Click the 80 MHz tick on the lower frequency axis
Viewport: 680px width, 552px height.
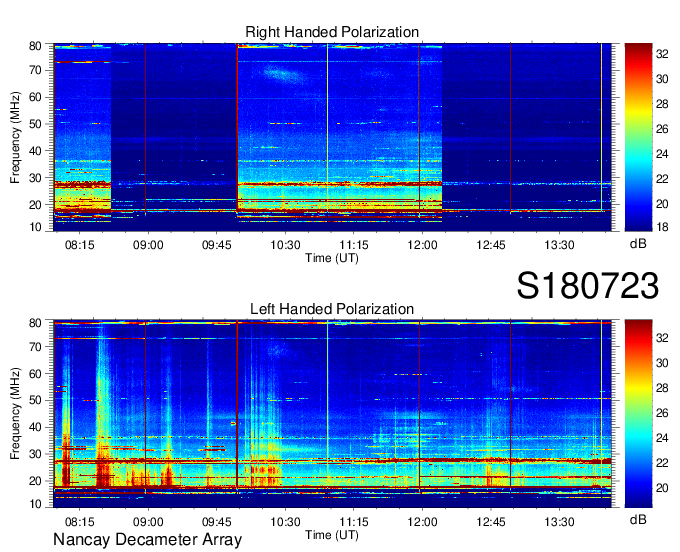click(x=35, y=323)
